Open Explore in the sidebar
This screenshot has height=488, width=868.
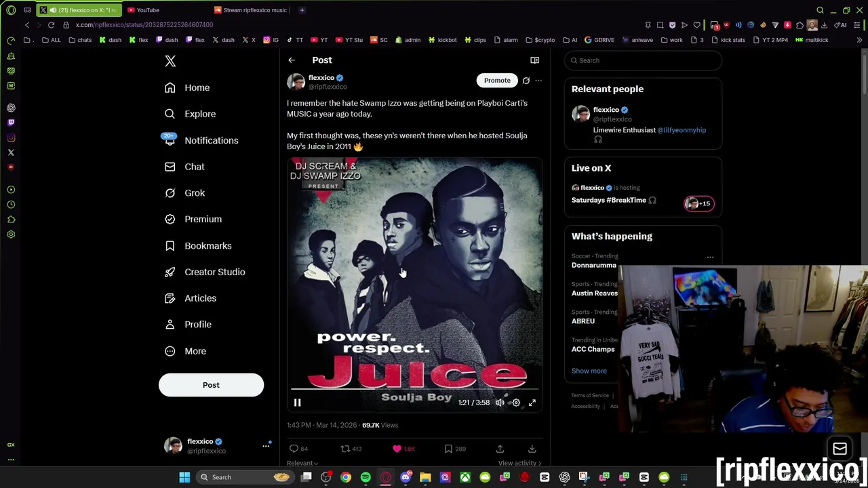tap(191, 114)
